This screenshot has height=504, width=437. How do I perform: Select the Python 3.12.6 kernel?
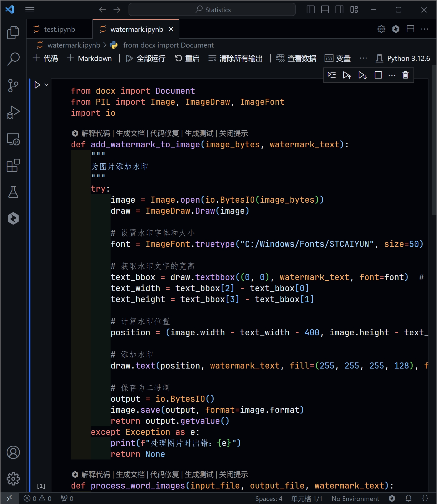pos(403,58)
